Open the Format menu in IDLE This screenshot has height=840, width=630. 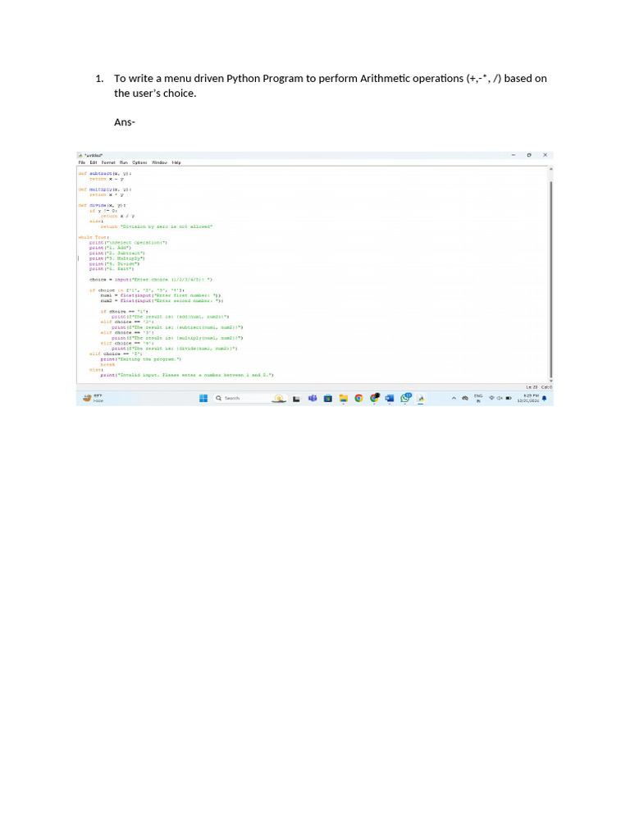[108, 162]
